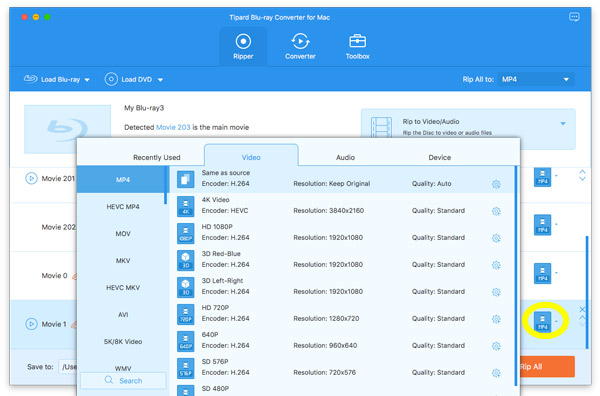Select the SD 480P preset row
Viewport: 600px width, 396px height.
point(342,390)
